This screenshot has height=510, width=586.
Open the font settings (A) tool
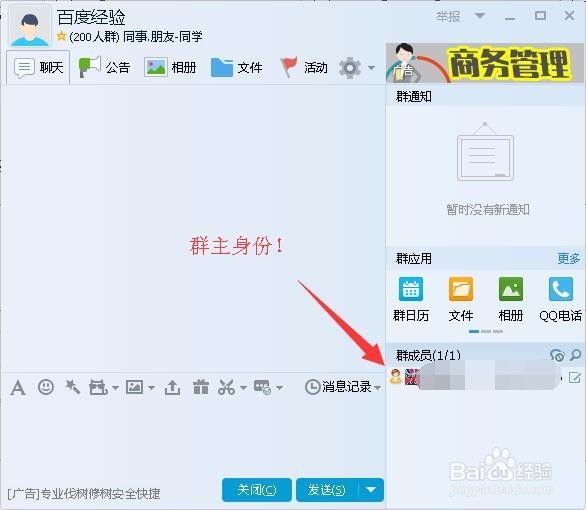(18, 387)
